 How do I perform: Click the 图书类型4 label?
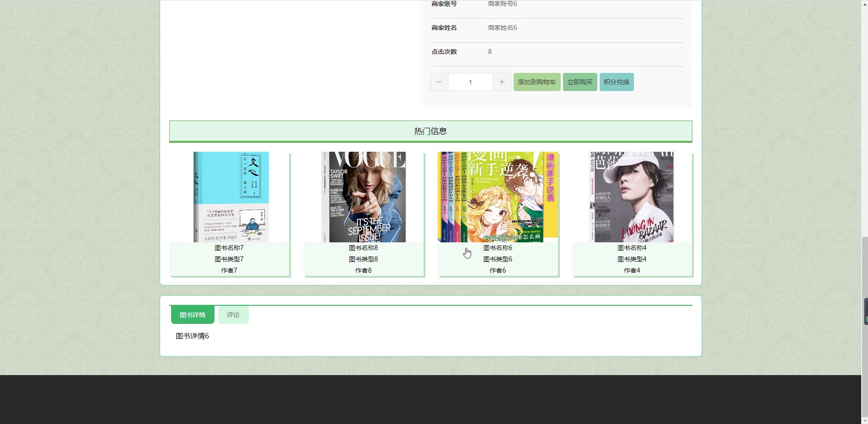(632, 259)
